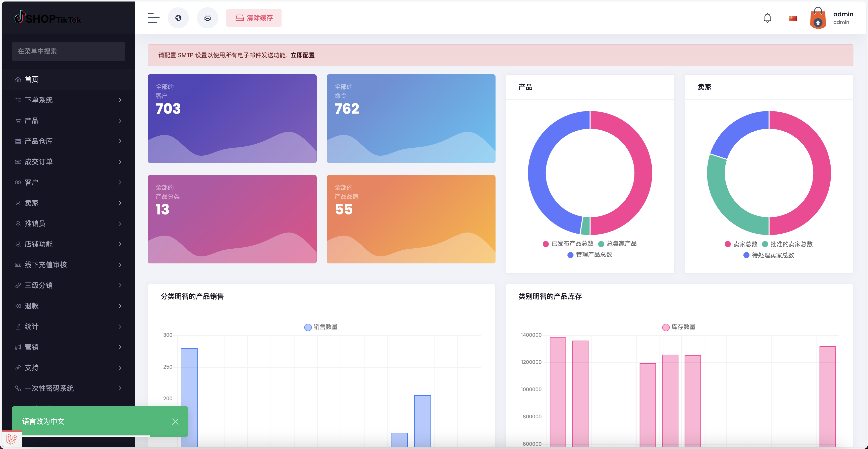
Task: Click the hamburger menu toggle icon
Action: pyautogui.click(x=153, y=18)
